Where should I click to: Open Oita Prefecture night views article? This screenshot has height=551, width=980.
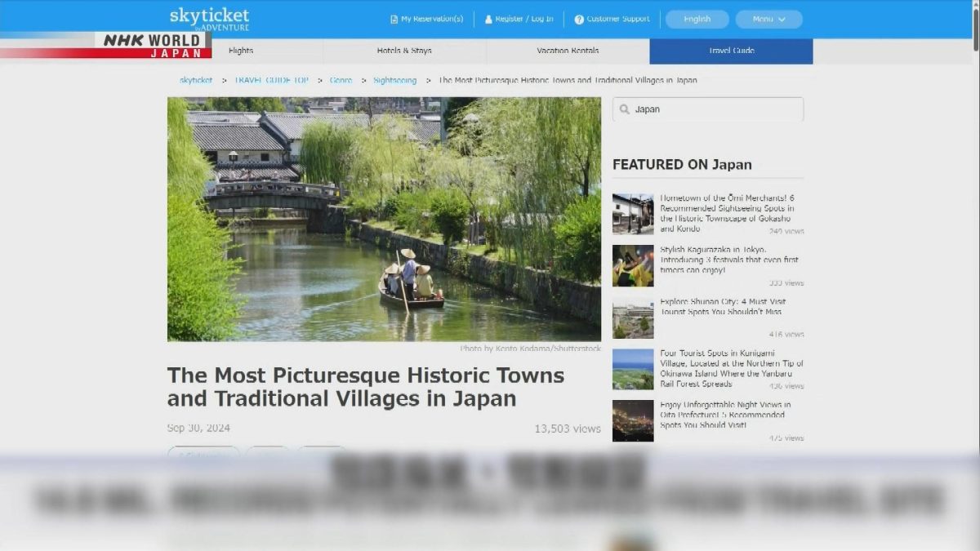pos(725,415)
